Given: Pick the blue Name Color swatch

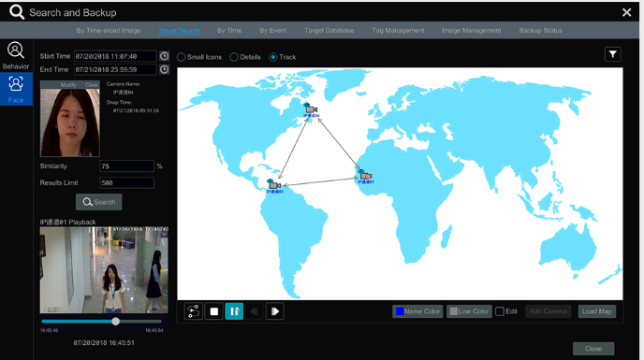Looking at the screenshot, I should coord(400,311).
